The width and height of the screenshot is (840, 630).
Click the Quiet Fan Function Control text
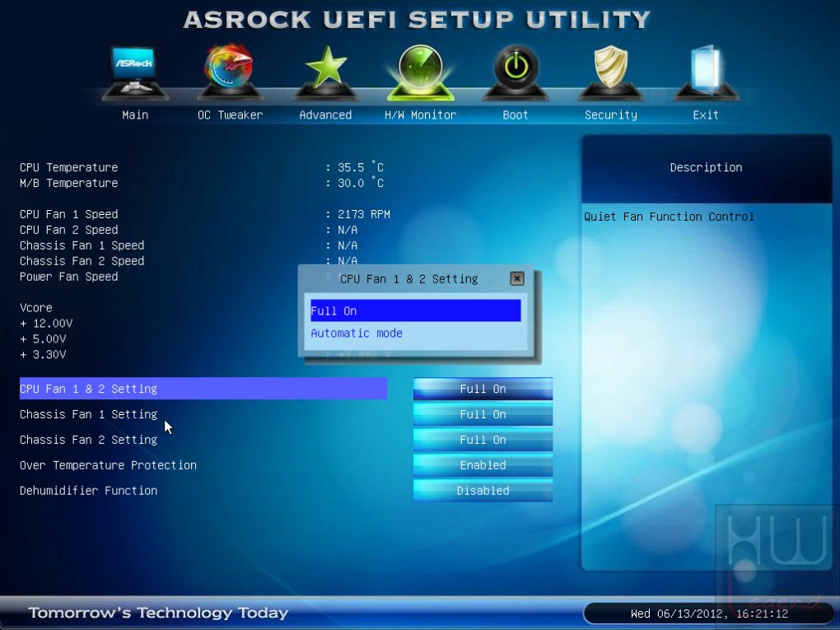coord(669,217)
